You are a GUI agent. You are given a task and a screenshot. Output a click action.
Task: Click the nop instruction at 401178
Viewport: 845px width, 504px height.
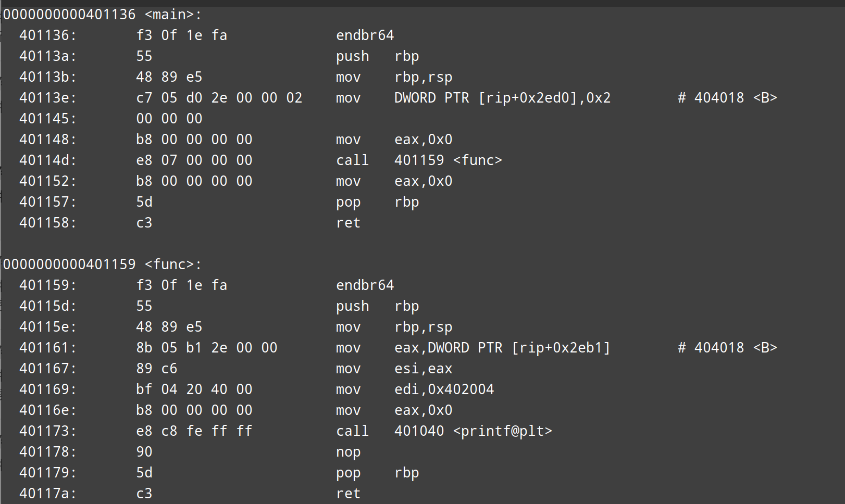[x=348, y=452]
